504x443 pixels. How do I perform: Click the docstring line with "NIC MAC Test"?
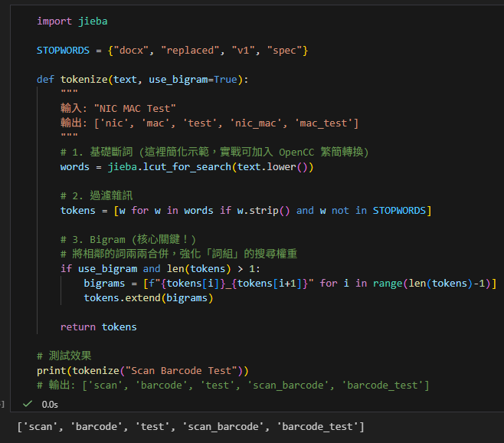pos(119,108)
